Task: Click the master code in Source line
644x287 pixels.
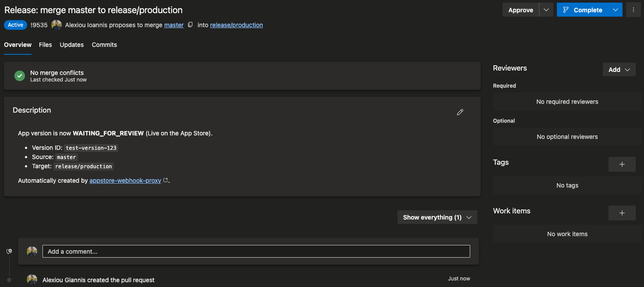Action: [67, 157]
